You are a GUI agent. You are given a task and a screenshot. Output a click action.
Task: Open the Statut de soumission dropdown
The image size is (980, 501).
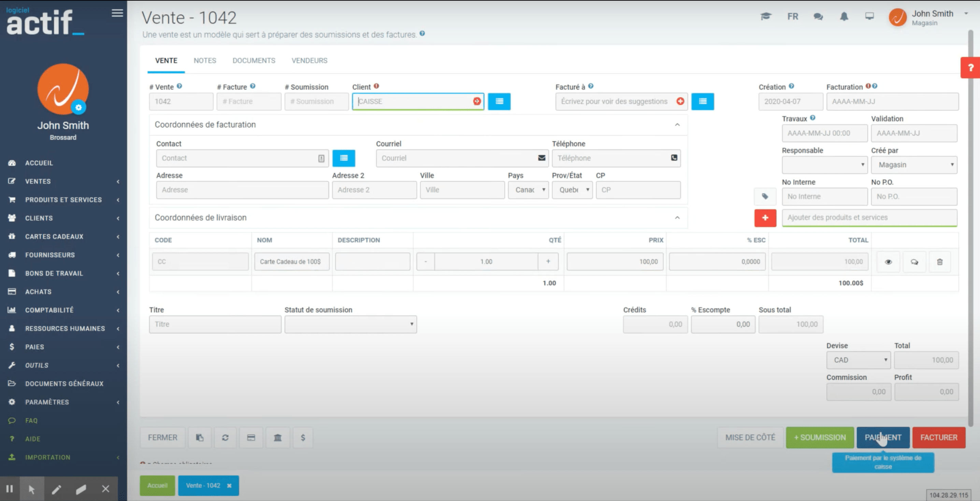(350, 324)
